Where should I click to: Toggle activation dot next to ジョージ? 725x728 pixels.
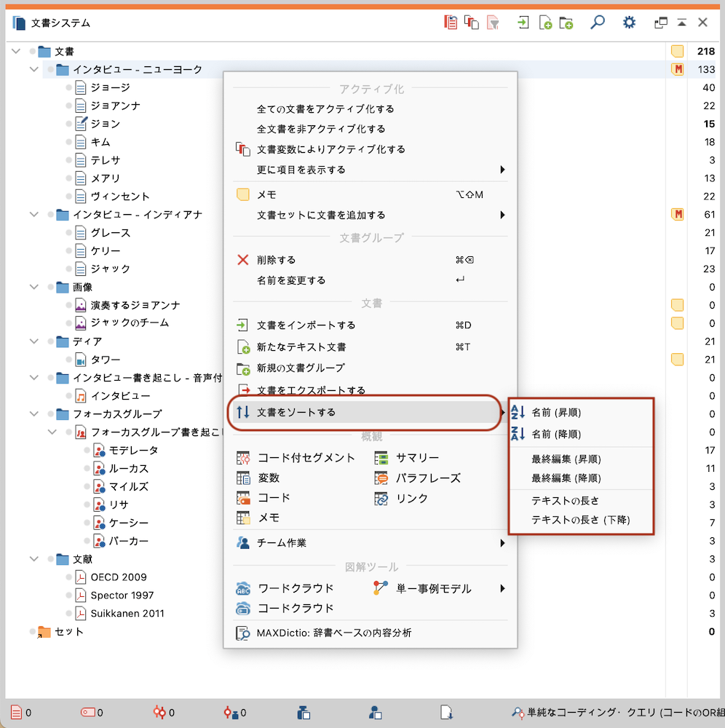[69, 87]
